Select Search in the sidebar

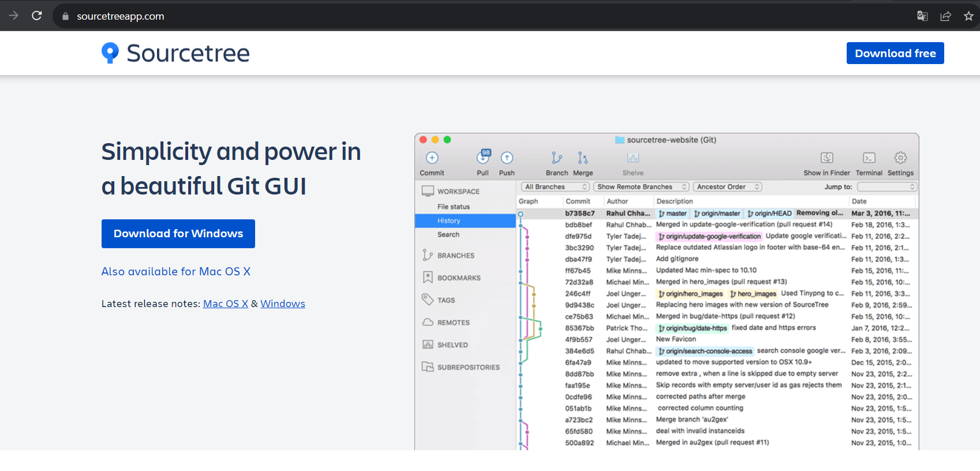point(448,234)
